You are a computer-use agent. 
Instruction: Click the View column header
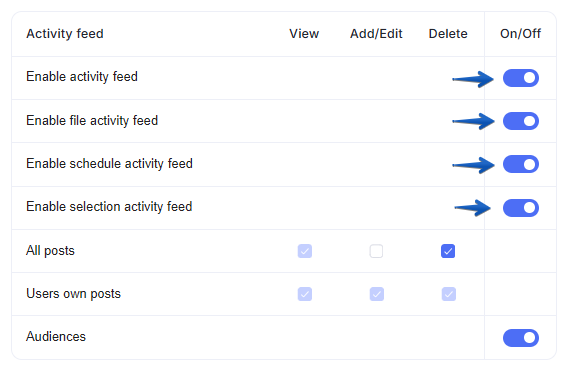pos(304,34)
